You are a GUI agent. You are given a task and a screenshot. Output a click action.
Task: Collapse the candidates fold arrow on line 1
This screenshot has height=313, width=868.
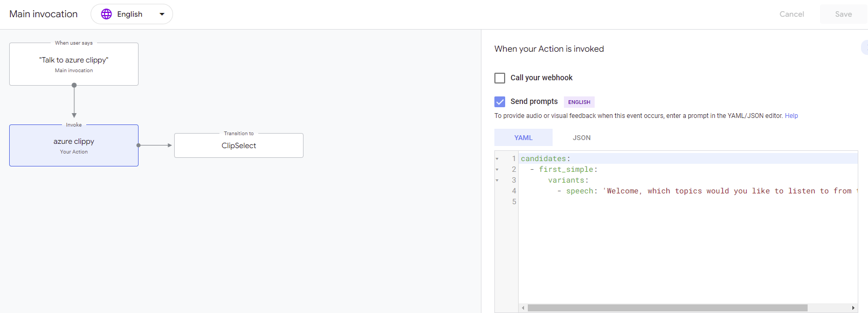tap(497, 159)
